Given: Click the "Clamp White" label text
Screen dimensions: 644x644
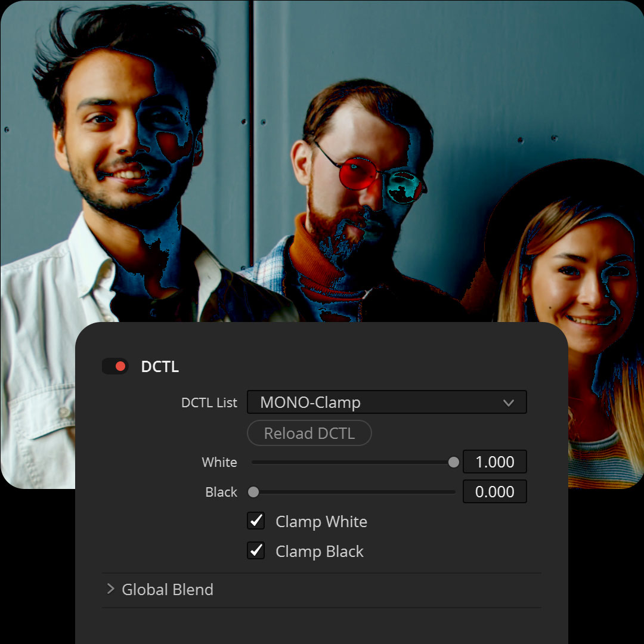Looking at the screenshot, I should click(321, 522).
